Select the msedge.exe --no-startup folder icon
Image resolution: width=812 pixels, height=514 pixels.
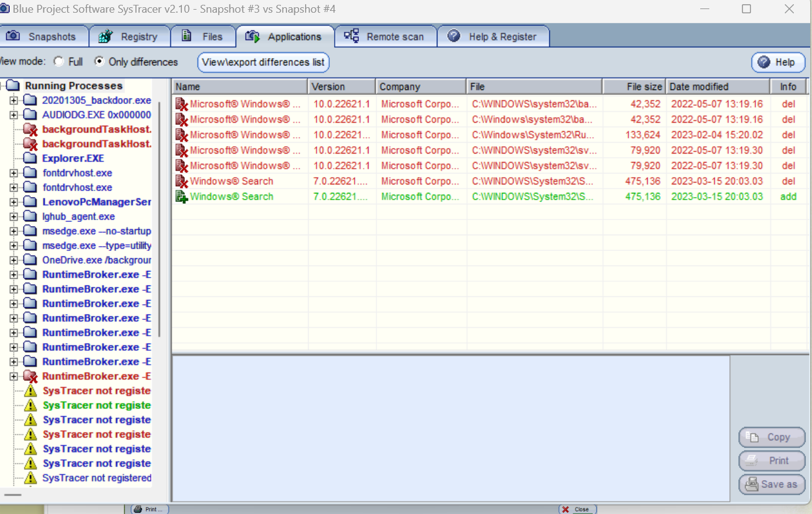click(30, 231)
